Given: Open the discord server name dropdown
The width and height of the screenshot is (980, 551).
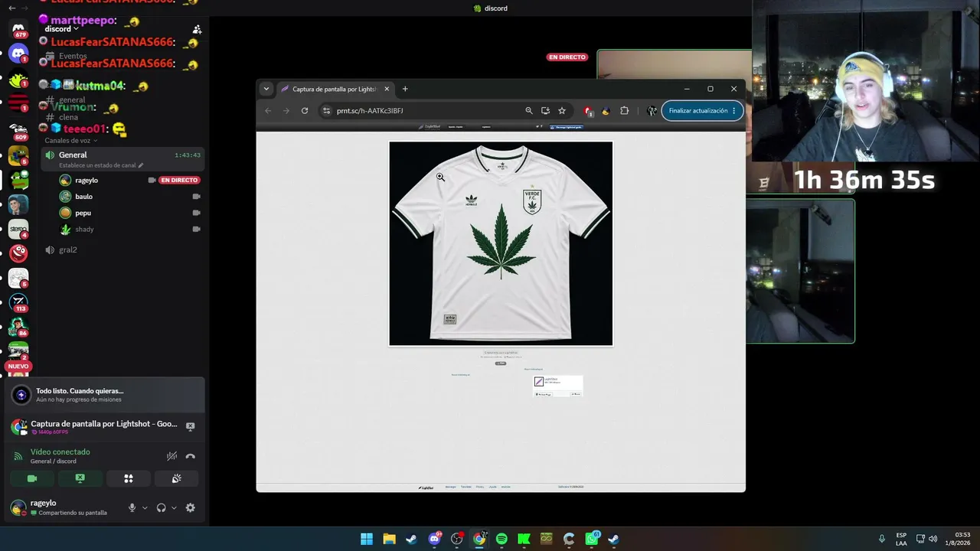Looking at the screenshot, I should point(61,29).
